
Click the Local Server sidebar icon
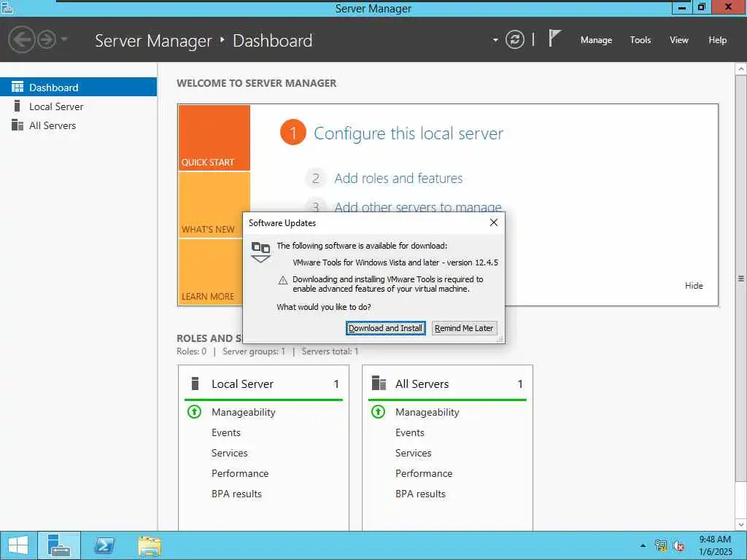(x=18, y=106)
